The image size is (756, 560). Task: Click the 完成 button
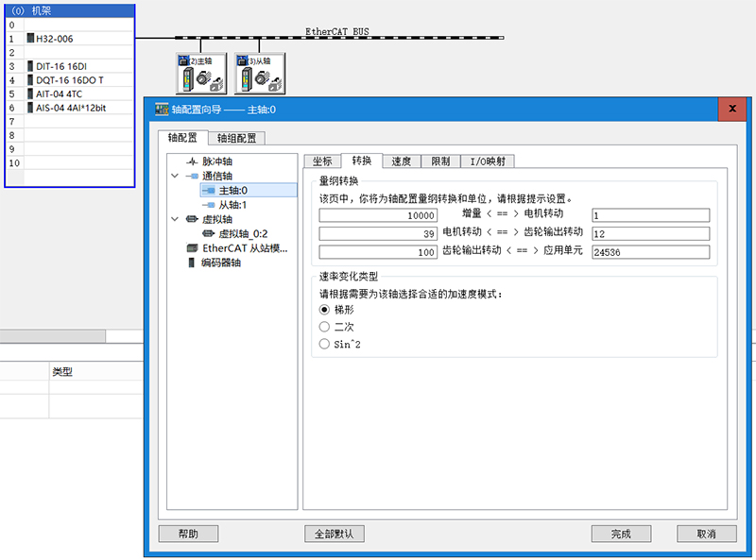(621, 534)
